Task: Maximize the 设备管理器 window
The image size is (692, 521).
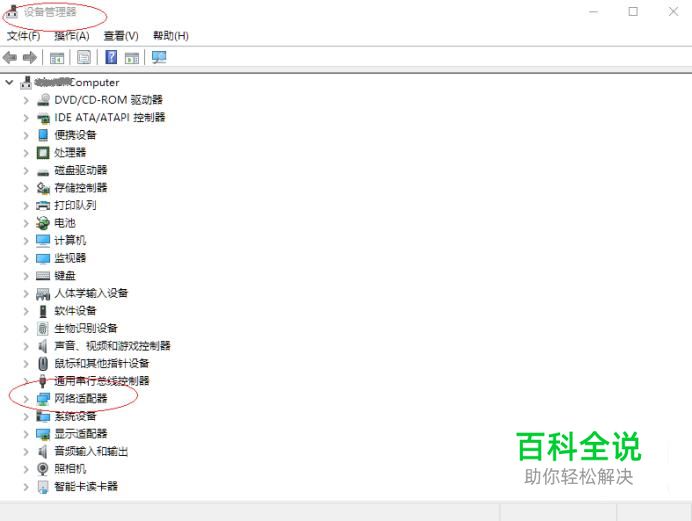Action: click(633, 11)
